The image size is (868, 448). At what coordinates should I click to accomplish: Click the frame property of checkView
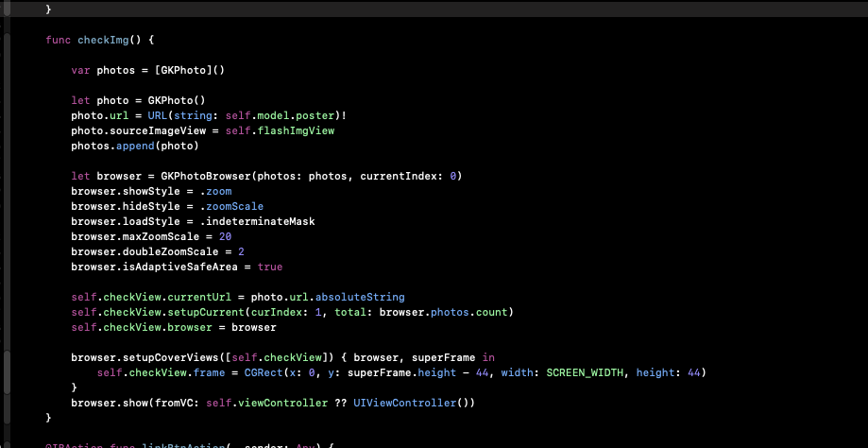pyautogui.click(x=209, y=372)
